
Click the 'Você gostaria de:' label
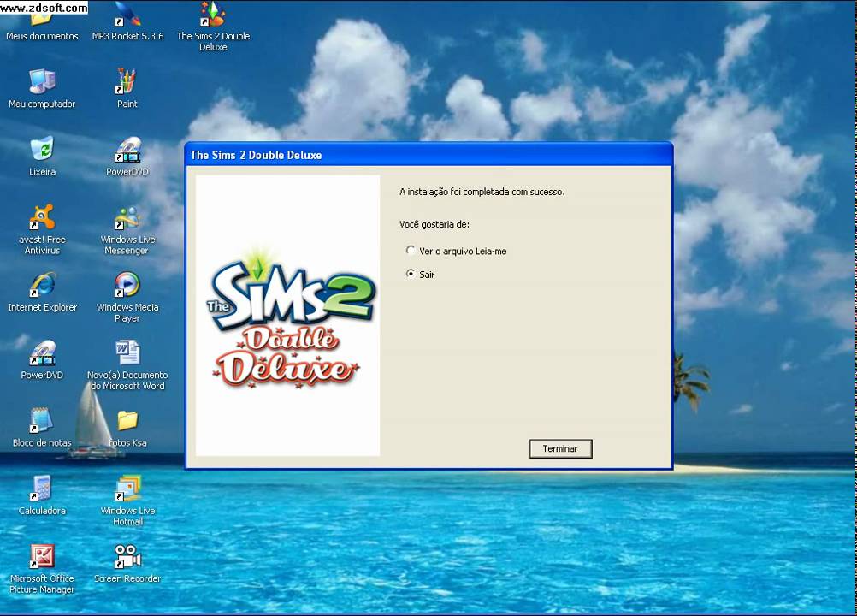click(434, 224)
